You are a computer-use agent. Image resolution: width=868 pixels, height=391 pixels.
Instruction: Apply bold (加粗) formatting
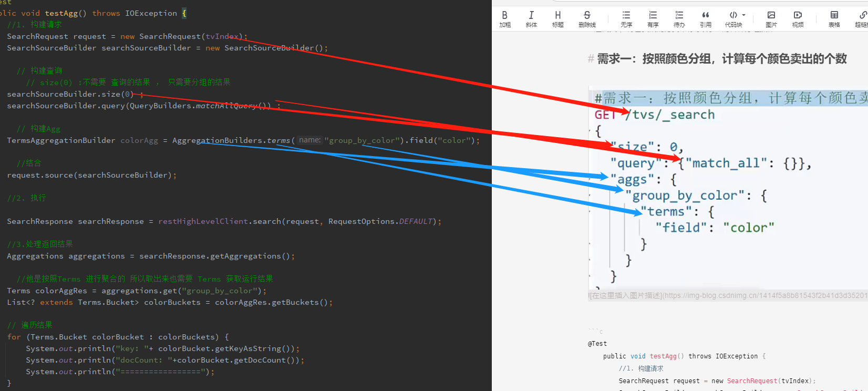coord(505,18)
